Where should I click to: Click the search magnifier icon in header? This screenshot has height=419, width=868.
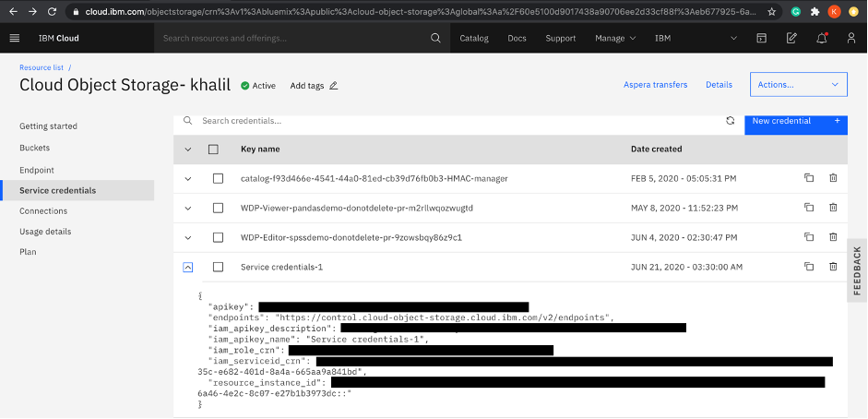pos(435,38)
